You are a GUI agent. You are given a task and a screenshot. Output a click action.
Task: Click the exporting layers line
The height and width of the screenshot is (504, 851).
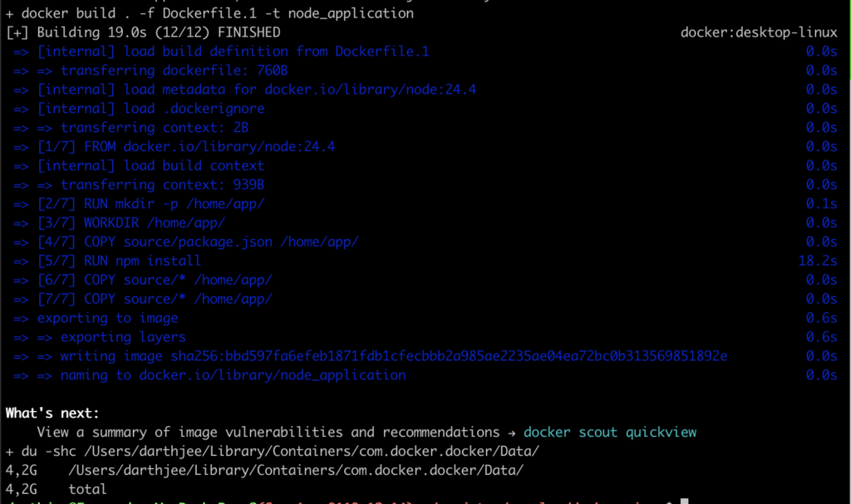(123, 337)
